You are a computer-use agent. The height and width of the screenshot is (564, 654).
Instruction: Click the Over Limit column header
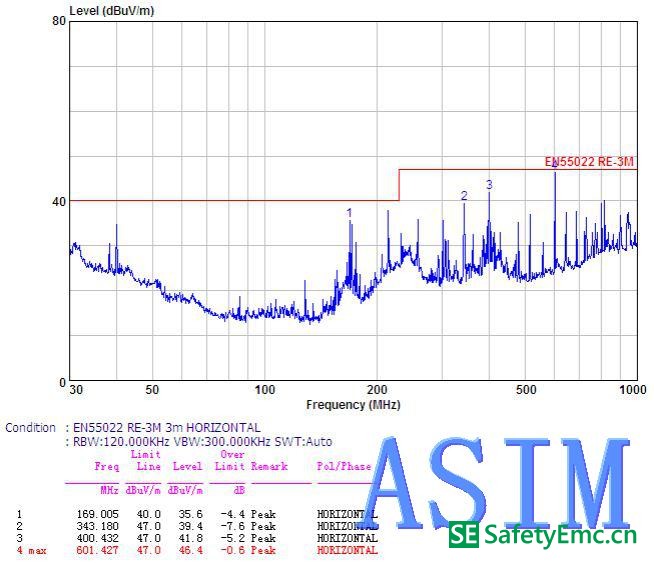(231, 460)
